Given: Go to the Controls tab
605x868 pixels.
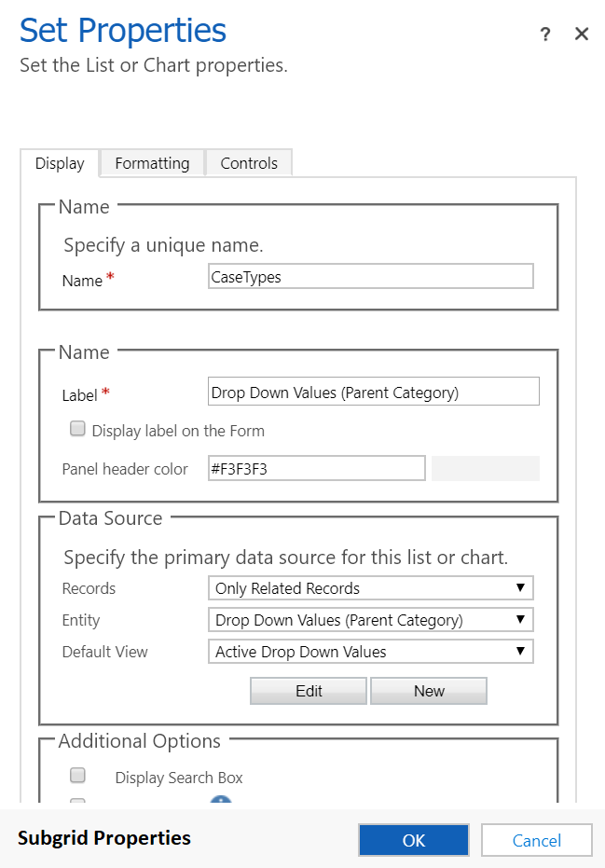Looking at the screenshot, I should (x=249, y=163).
